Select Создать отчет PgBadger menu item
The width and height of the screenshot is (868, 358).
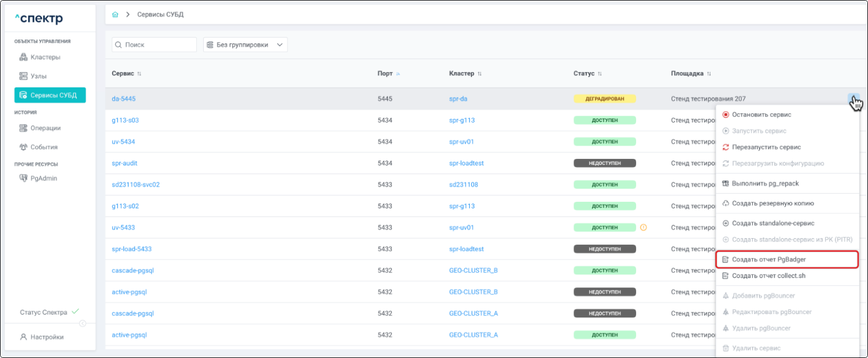pos(768,260)
